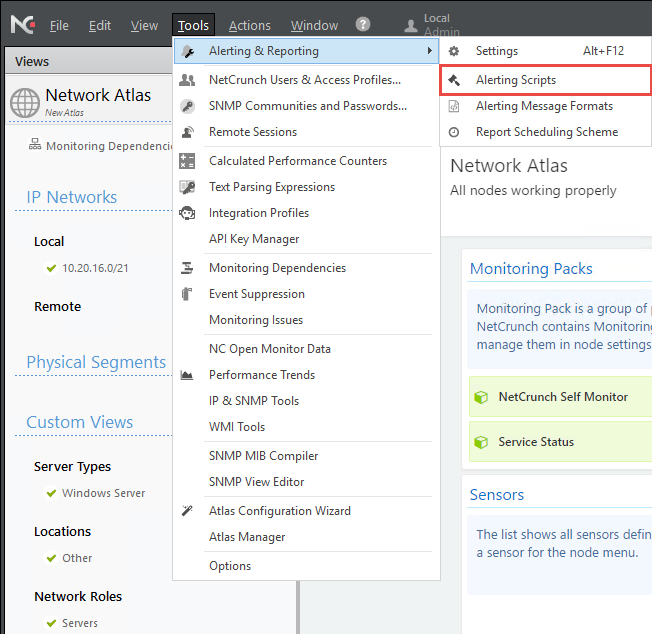Open NetCrunch Self Monitor pack
The height and width of the screenshot is (634, 652).
(x=560, y=397)
